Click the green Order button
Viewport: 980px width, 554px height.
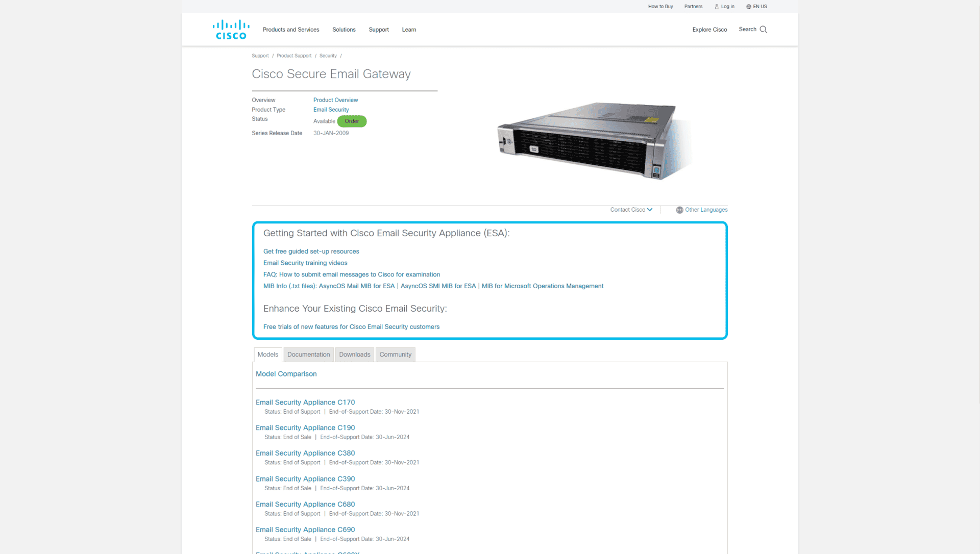(x=352, y=121)
